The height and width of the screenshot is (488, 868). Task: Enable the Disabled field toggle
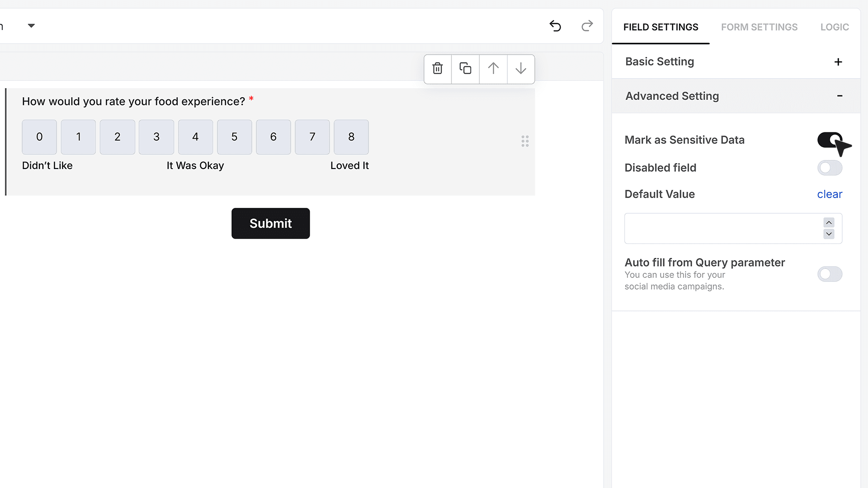coord(830,168)
